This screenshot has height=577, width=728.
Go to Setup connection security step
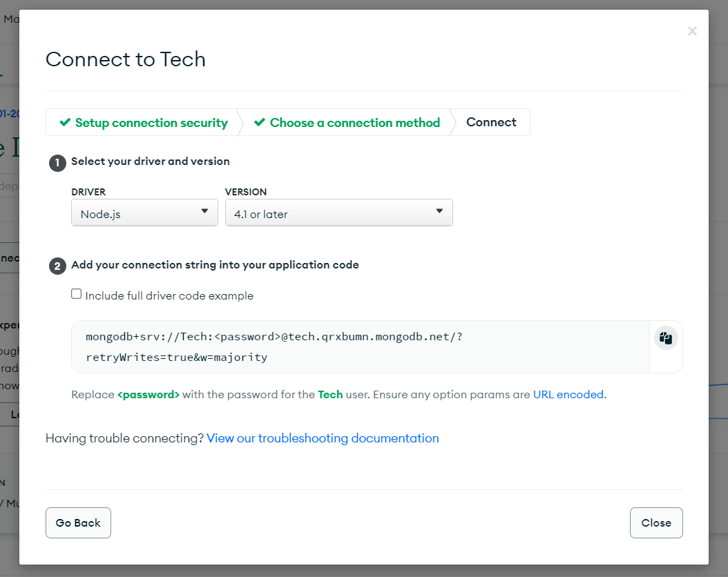tap(144, 122)
